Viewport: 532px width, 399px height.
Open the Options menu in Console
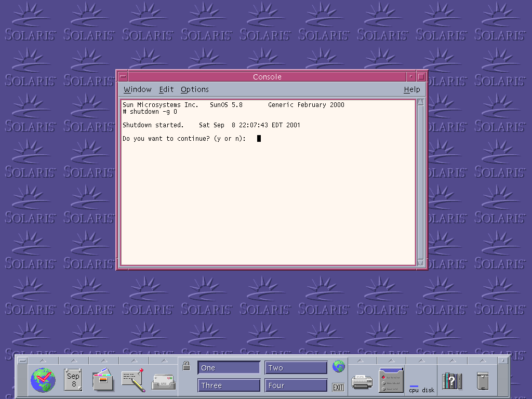[195, 89]
